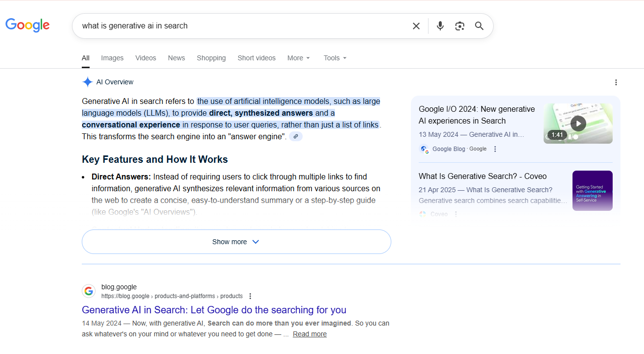
Task: Open three-dot menu beside Coveo source
Action: click(x=456, y=214)
